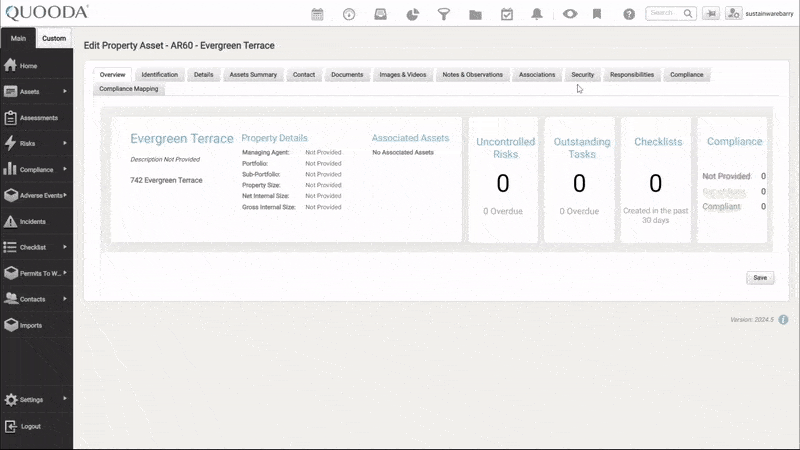The image size is (800, 450).
Task: Open the folder icon in top toolbar
Action: pos(476,14)
